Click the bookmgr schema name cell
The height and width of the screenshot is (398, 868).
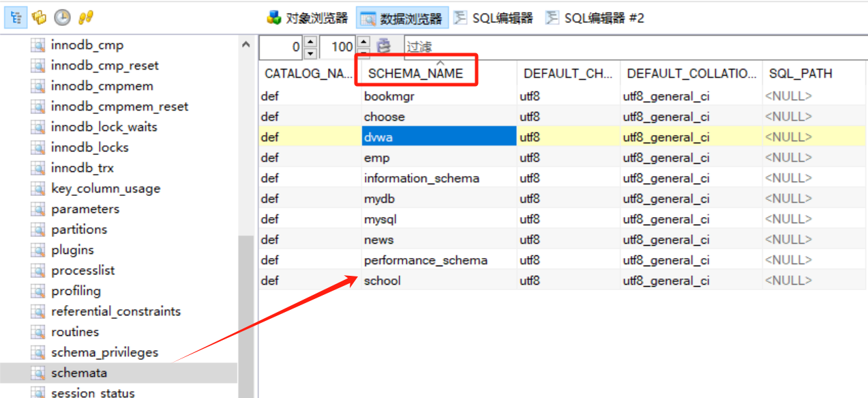point(439,96)
